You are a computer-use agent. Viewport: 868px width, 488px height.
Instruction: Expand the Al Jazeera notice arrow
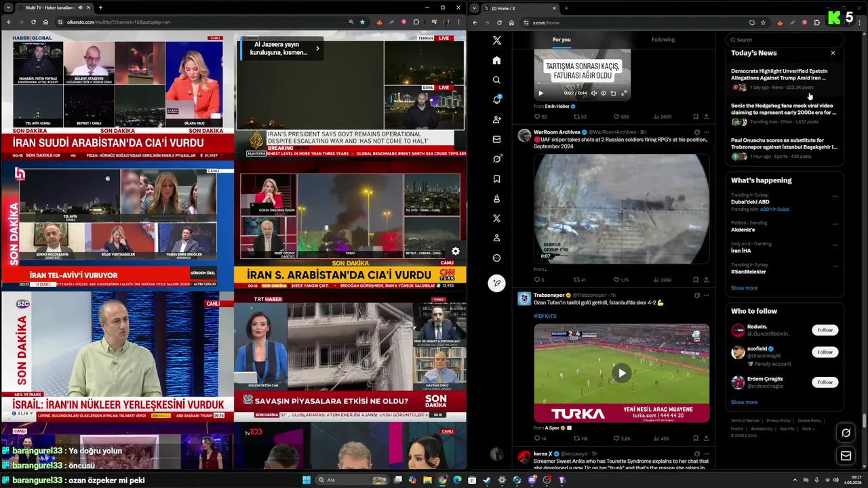click(x=317, y=48)
